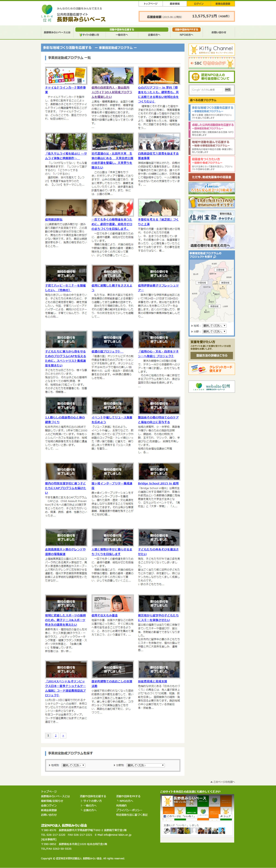Switch to the ログイン tab at top

point(198,4)
